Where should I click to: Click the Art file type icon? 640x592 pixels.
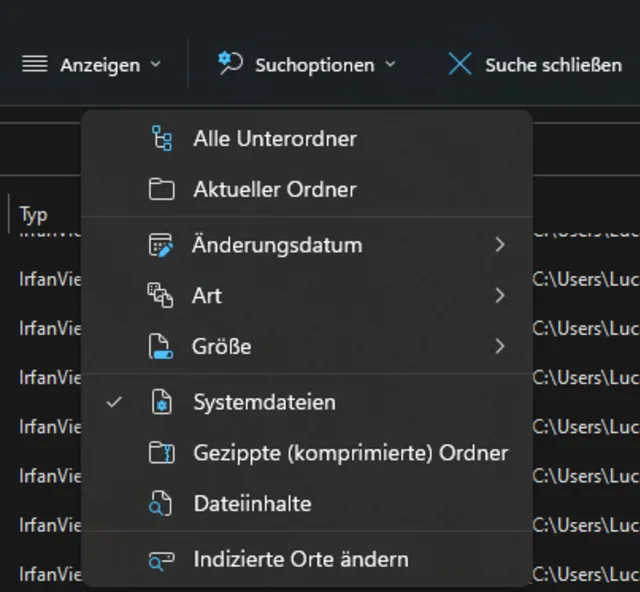[161, 296]
